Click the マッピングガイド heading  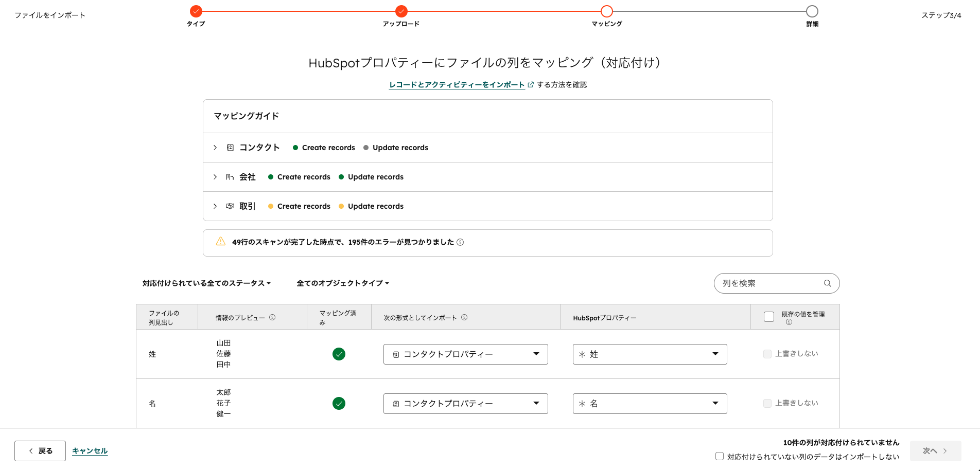click(x=247, y=116)
